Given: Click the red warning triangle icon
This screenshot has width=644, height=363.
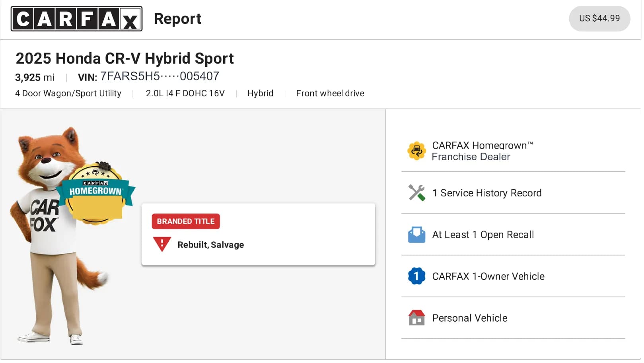Looking at the screenshot, I should [x=162, y=244].
